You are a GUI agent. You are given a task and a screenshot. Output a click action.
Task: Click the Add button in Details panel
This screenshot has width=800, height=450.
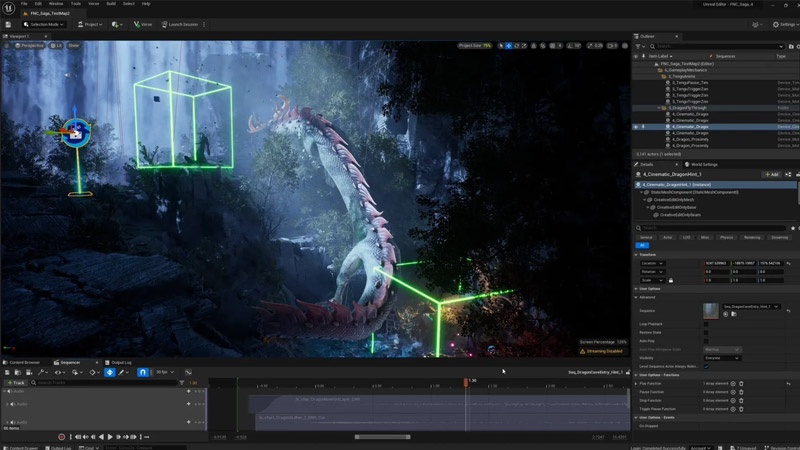771,174
